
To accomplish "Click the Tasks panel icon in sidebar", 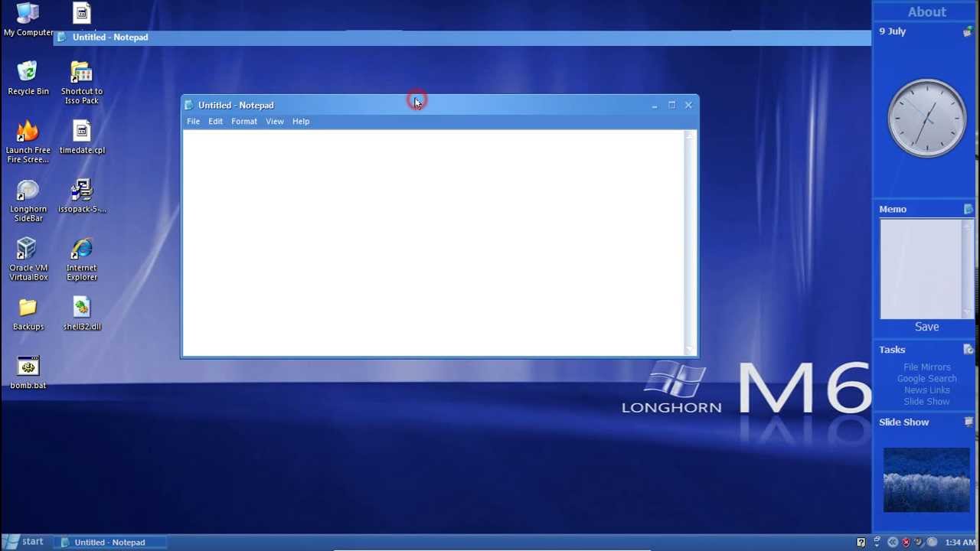I will [969, 350].
